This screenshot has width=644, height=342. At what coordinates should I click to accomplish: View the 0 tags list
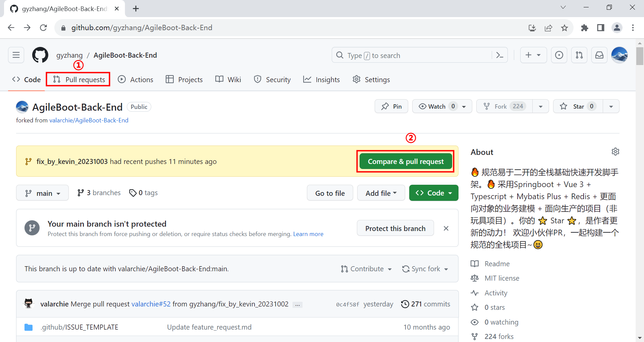tap(143, 193)
